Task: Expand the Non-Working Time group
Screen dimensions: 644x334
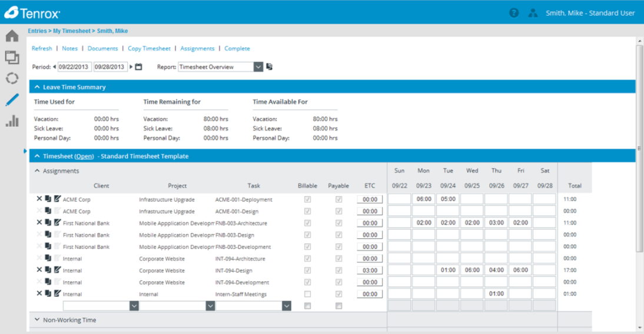Action: (37, 320)
